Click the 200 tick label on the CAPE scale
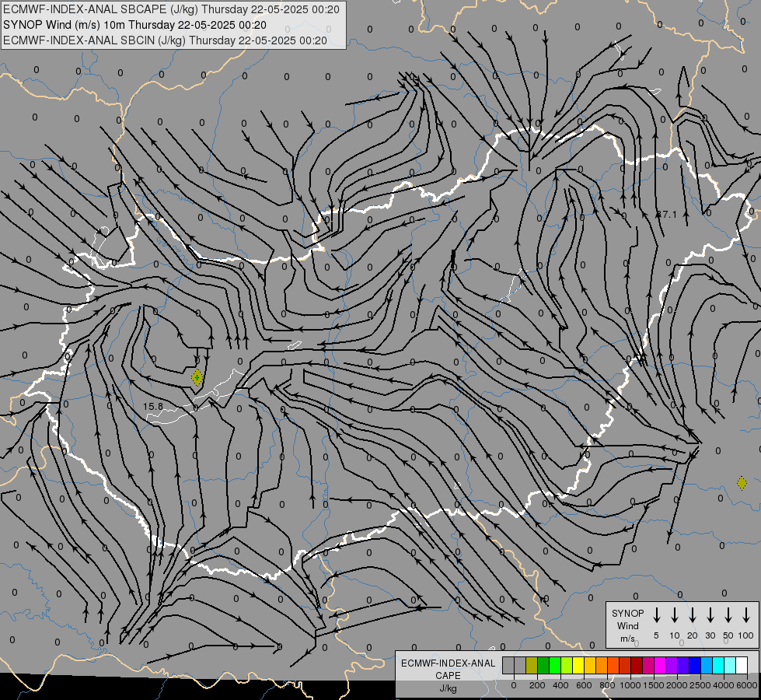761x700 pixels. coord(537,685)
